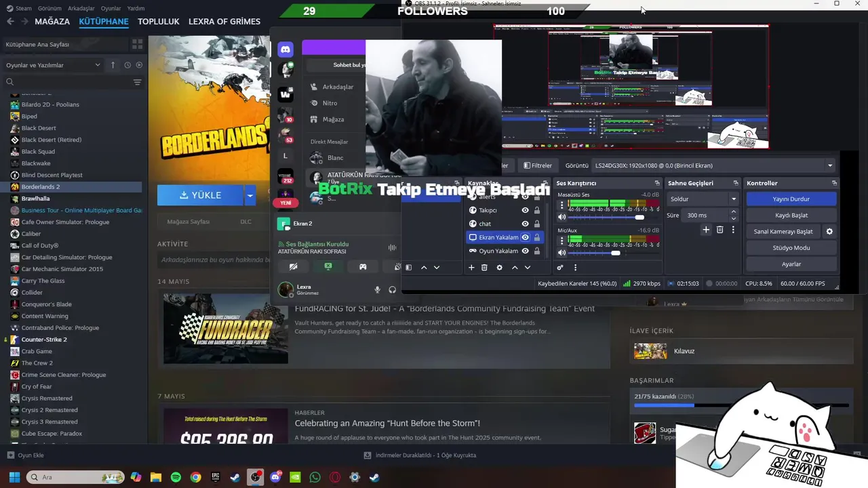Pop out OBS Kontroller dock
The height and width of the screenshot is (488, 868).
click(x=834, y=183)
